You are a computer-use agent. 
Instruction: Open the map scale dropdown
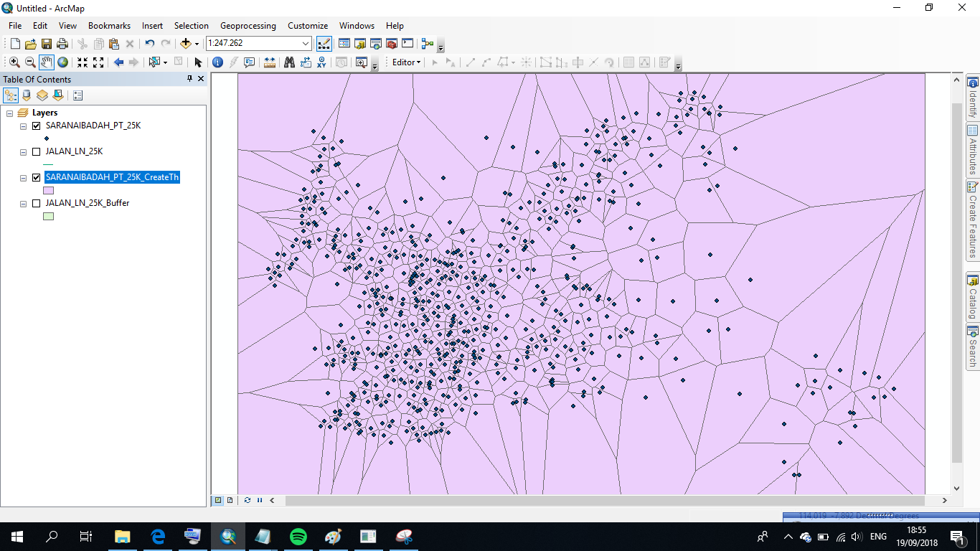(305, 43)
